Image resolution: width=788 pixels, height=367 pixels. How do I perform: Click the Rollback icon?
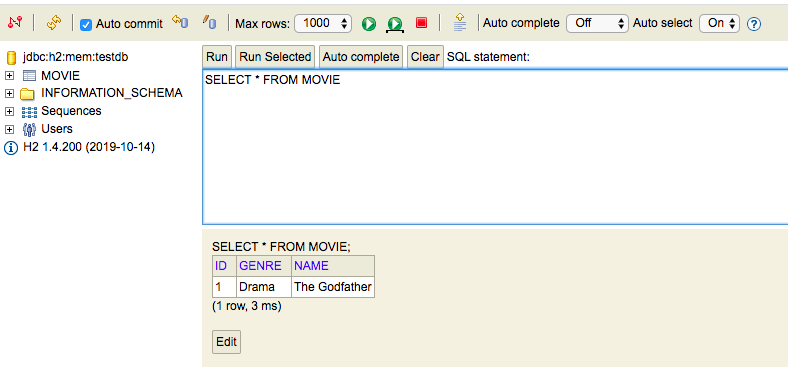click(180, 22)
